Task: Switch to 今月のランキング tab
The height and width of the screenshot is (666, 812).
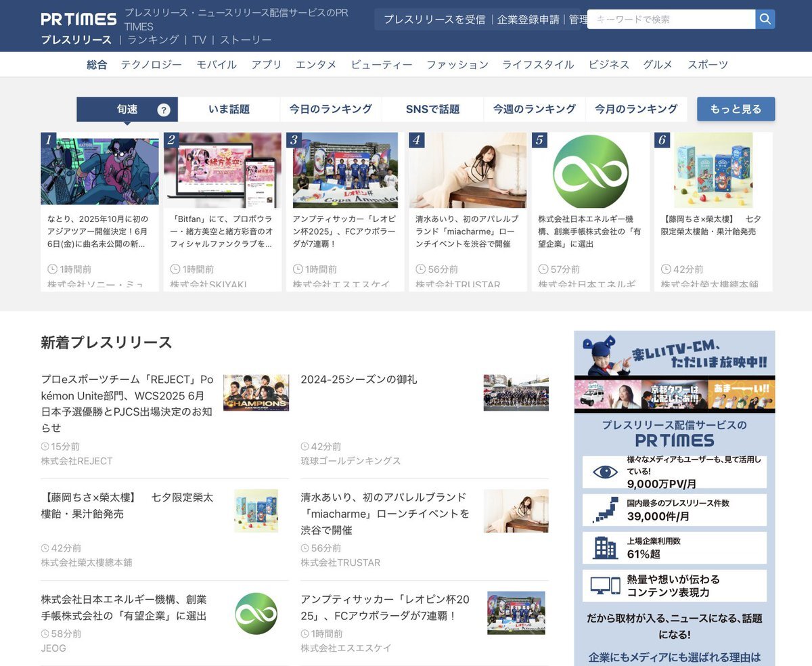Action: (636, 109)
